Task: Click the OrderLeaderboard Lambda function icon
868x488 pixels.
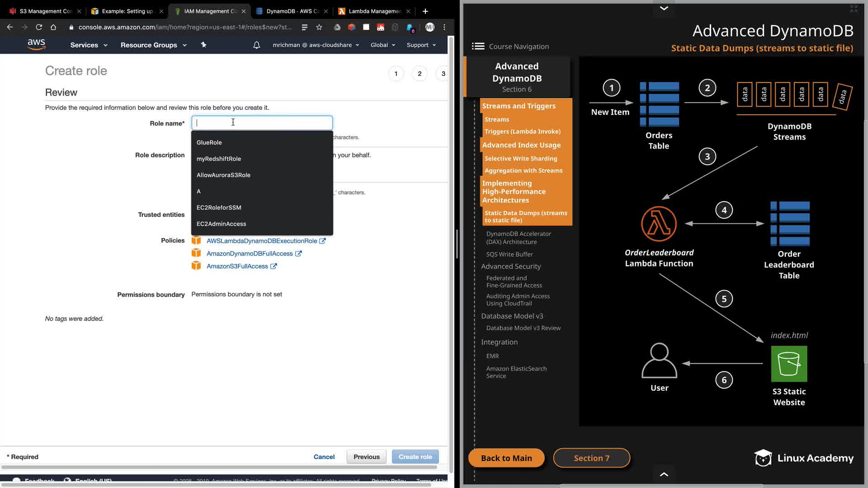Action: click(x=659, y=224)
